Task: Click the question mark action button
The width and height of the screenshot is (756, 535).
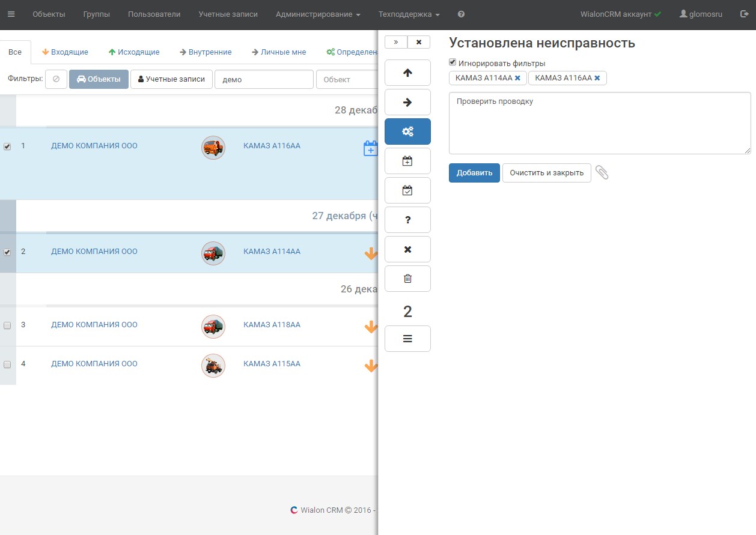Action: [407, 220]
